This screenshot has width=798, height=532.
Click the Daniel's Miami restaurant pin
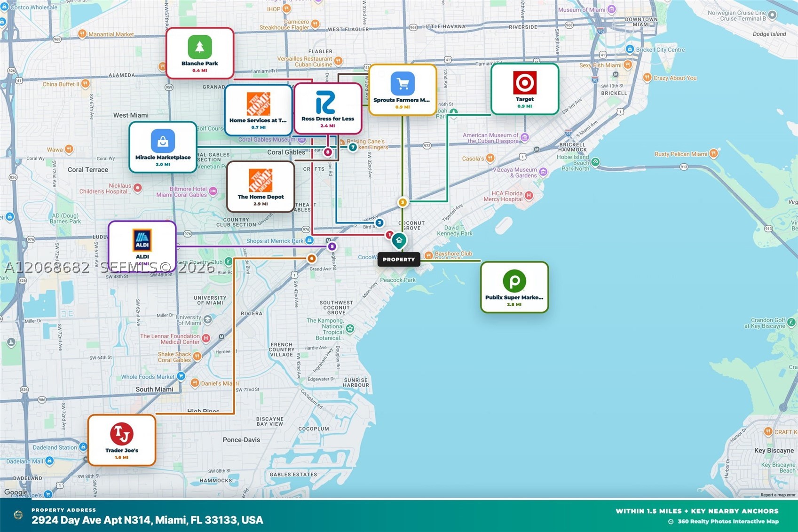[194, 383]
